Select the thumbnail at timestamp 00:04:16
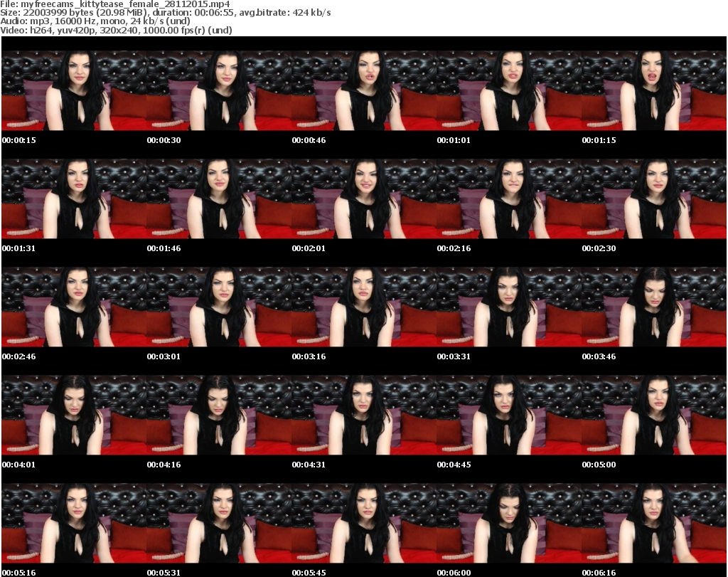This screenshot has height=577, width=728. [219, 415]
